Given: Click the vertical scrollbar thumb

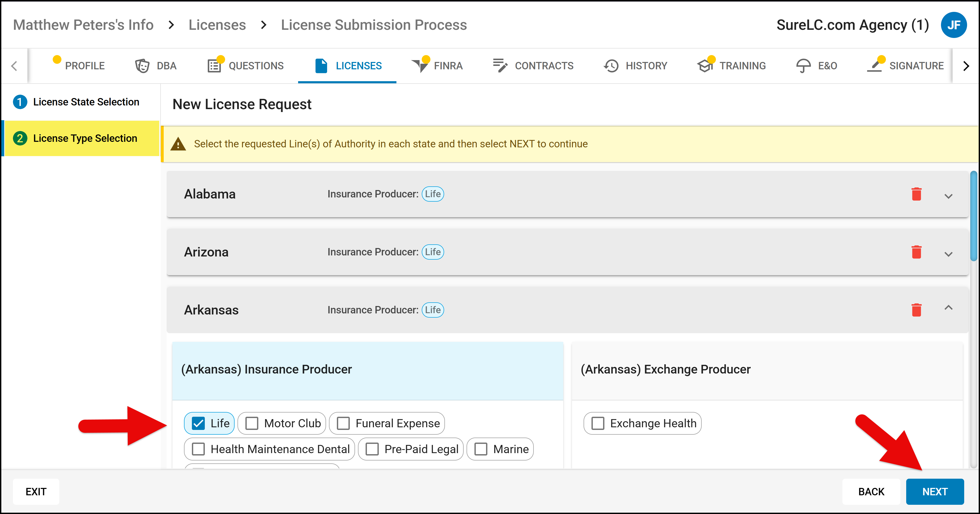Looking at the screenshot, I should tap(973, 216).
